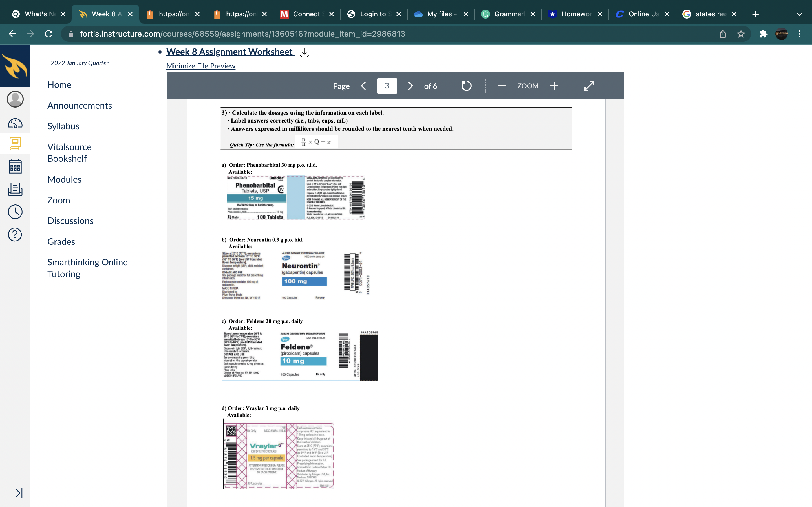Go to the next page of the preview

(410, 86)
